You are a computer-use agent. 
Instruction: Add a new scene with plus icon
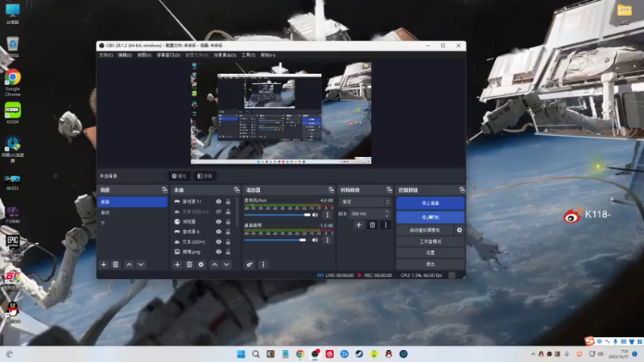[x=104, y=265]
